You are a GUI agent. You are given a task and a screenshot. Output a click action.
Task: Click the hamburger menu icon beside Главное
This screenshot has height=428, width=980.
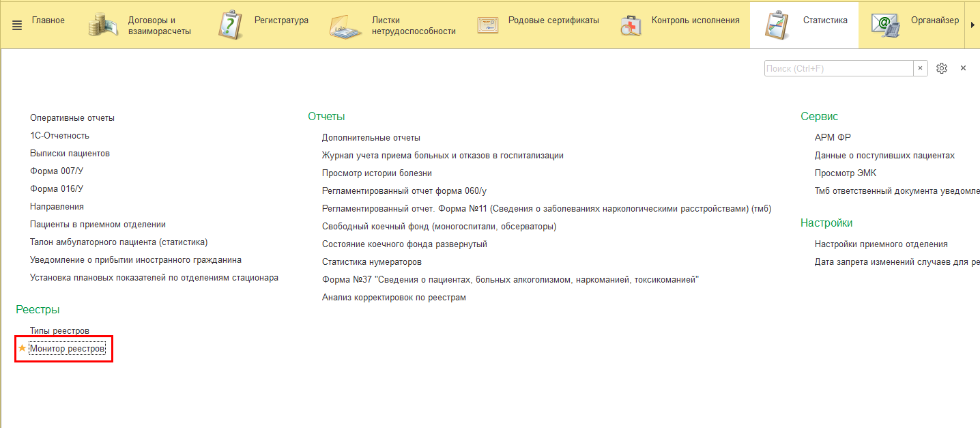17,25
